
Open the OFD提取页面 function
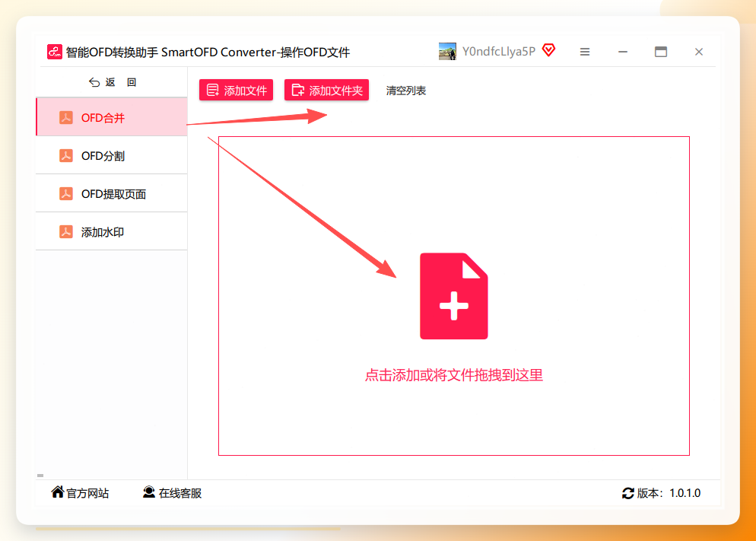[112, 193]
